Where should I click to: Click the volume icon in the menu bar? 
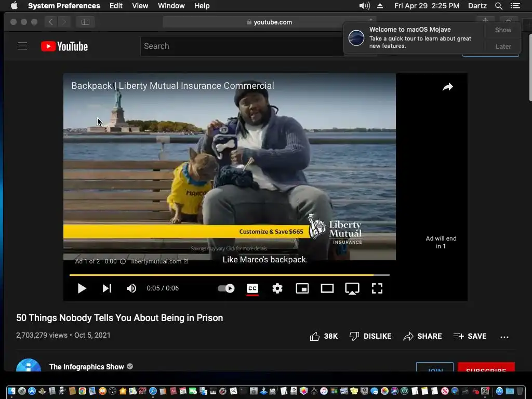364,6
